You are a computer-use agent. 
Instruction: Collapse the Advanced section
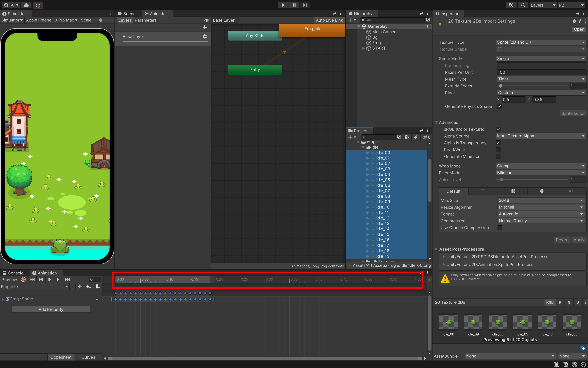point(436,122)
